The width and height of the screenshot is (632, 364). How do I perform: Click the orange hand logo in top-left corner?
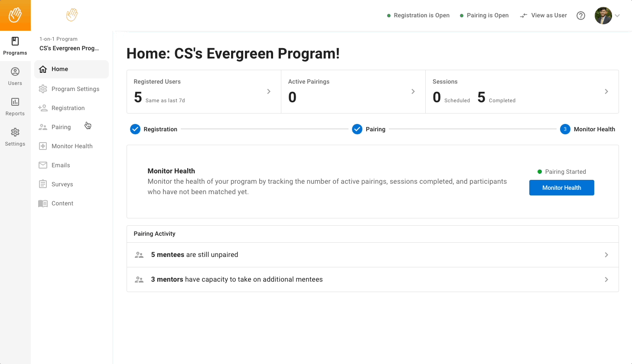click(15, 15)
